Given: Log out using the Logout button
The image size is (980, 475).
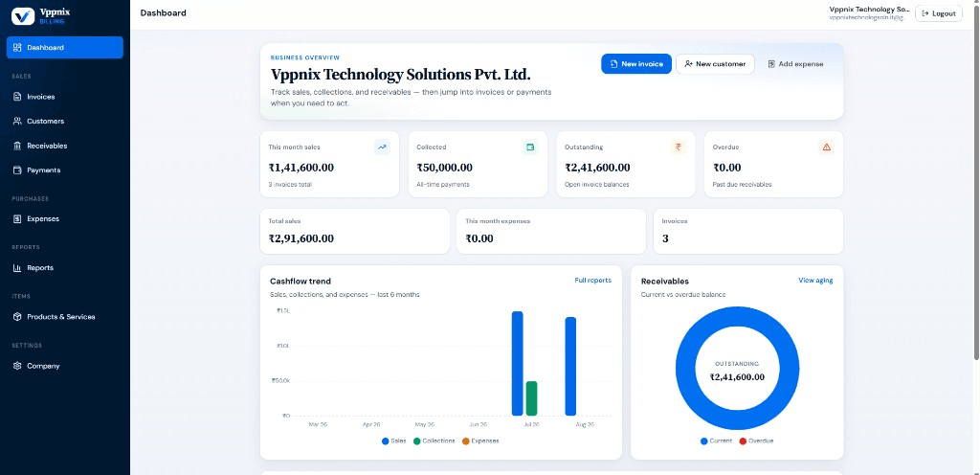Looking at the screenshot, I should click(x=938, y=13).
